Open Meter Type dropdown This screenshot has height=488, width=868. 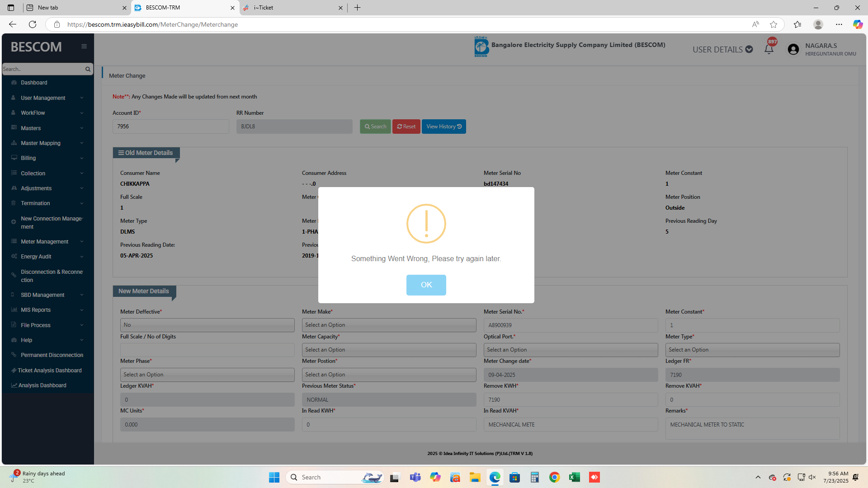coord(752,350)
